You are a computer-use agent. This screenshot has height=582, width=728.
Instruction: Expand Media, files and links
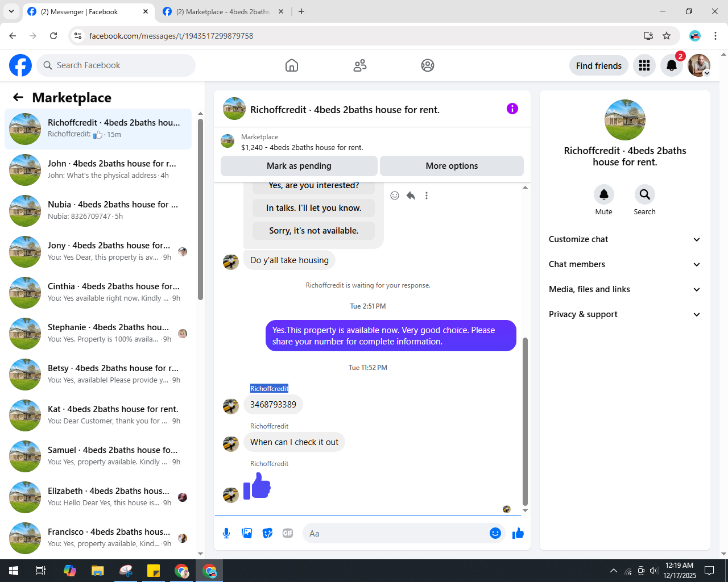[x=624, y=289]
